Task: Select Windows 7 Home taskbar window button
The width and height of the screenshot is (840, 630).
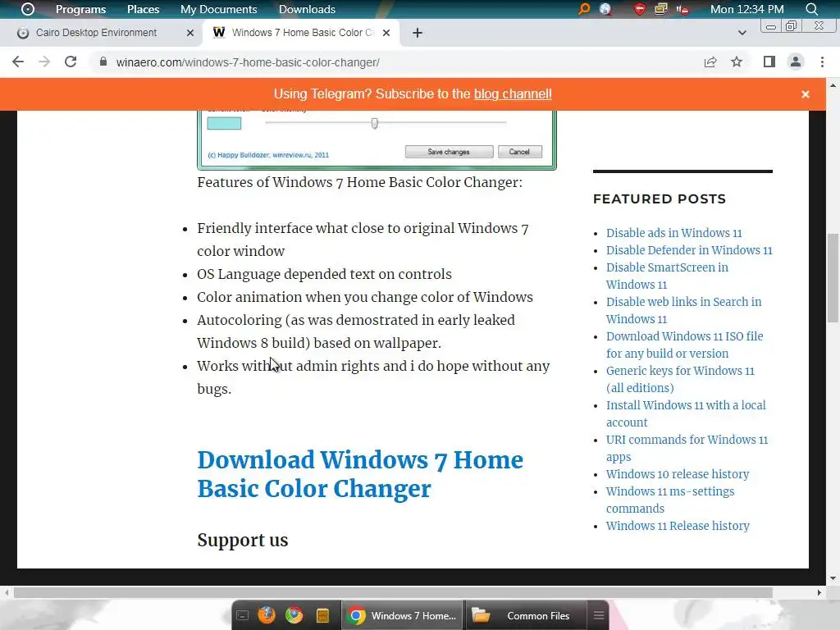Action: point(402,615)
